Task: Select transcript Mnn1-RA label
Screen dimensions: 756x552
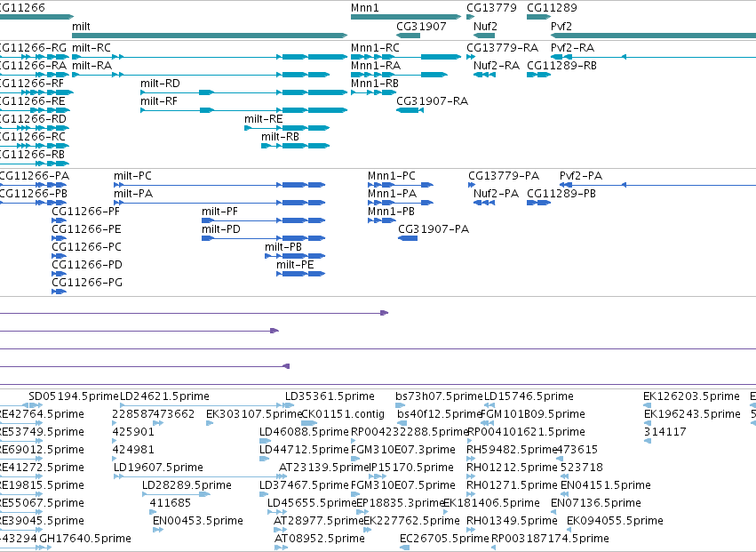Action: tap(376, 66)
